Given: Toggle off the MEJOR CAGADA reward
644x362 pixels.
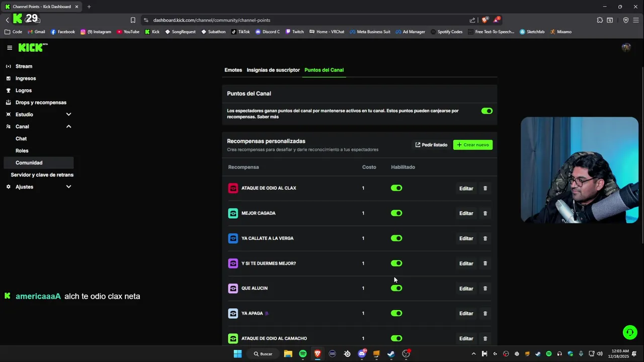Looking at the screenshot, I should pos(396,213).
